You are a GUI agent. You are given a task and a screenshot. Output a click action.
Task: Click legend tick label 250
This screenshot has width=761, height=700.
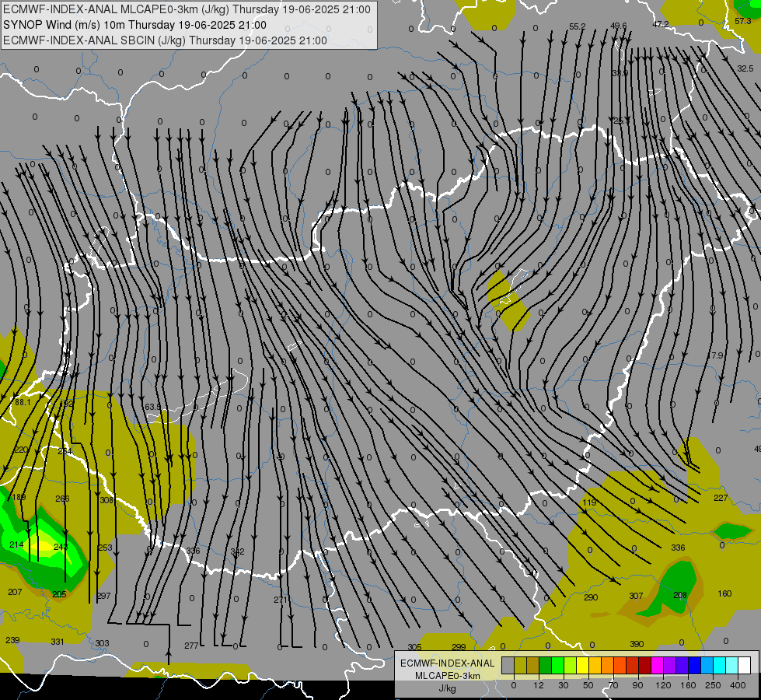click(x=713, y=685)
